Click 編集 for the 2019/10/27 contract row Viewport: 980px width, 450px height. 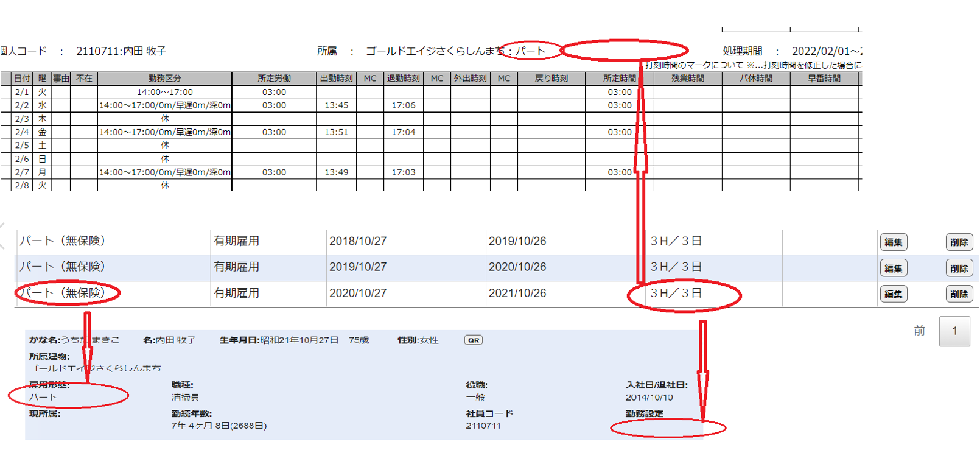point(893,269)
